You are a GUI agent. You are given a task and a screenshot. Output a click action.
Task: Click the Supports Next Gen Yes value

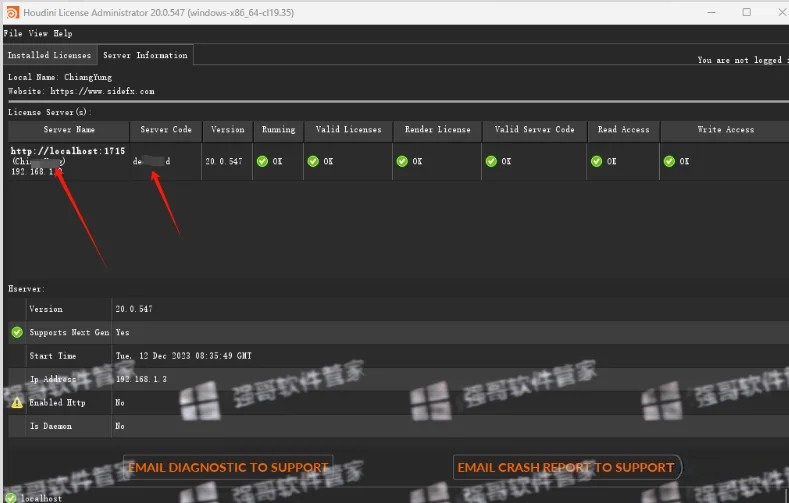pos(122,332)
